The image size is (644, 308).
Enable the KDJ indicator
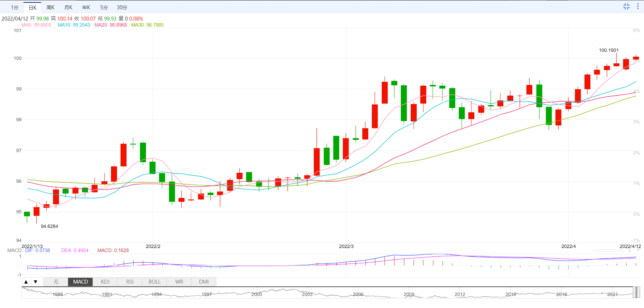click(105, 282)
